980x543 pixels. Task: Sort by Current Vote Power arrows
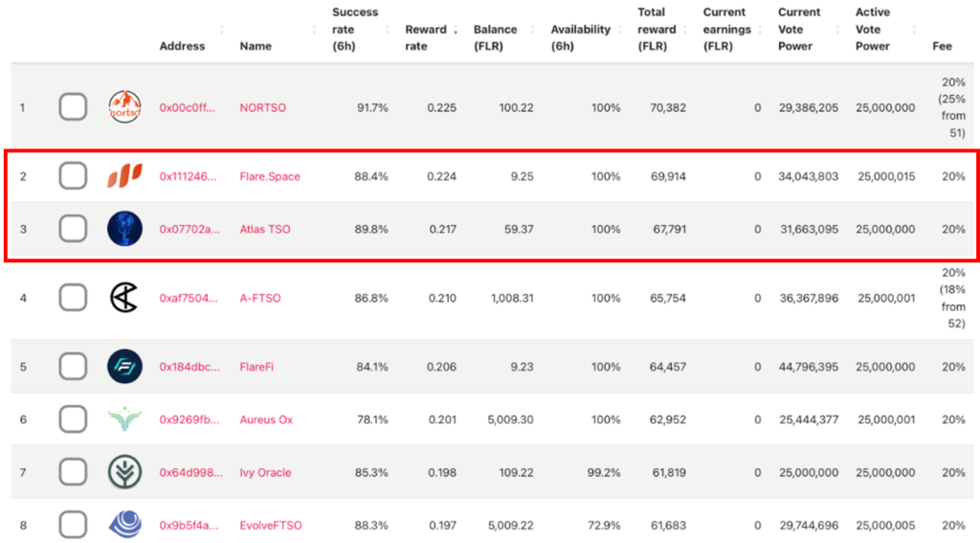point(836,30)
